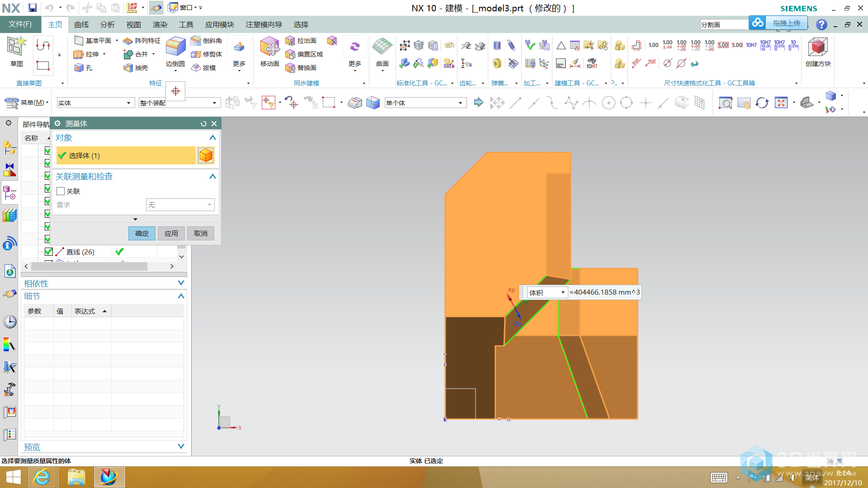
Task: Open the 单个体 body rule dropdown
Action: [x=425, y=103]
